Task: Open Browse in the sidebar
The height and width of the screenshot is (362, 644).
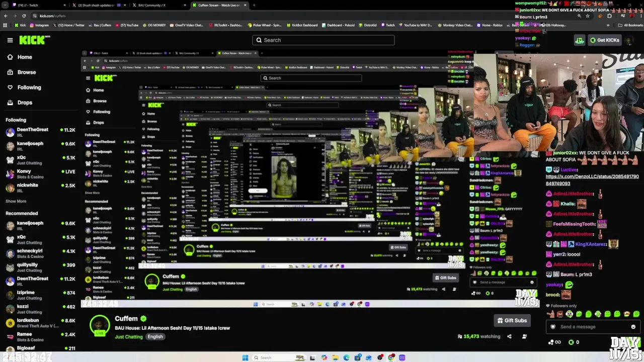Action: coord(22,72)
